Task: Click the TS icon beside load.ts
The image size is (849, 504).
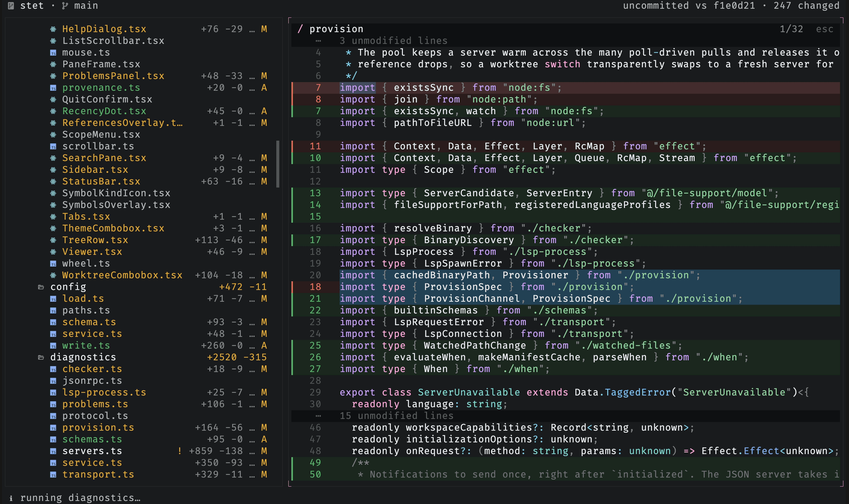Action: [x=53, y=298]
